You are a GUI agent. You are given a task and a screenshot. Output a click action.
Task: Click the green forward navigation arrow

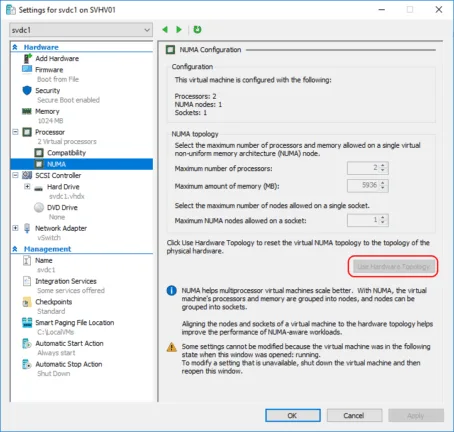click(x=179, y=30)
